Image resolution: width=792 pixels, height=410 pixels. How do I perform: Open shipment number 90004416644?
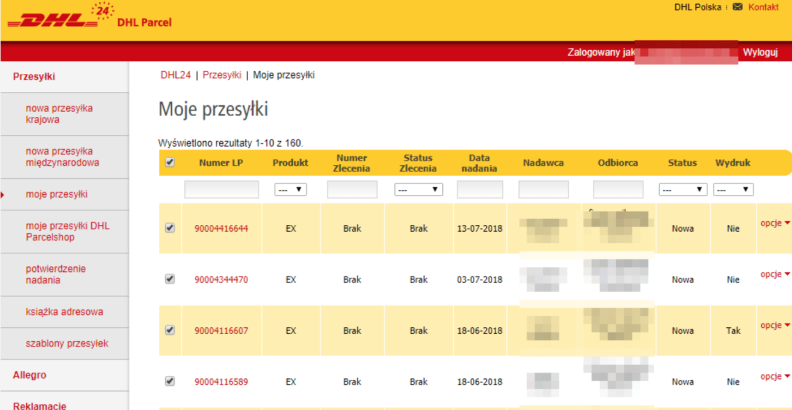[x=221, y=228]
